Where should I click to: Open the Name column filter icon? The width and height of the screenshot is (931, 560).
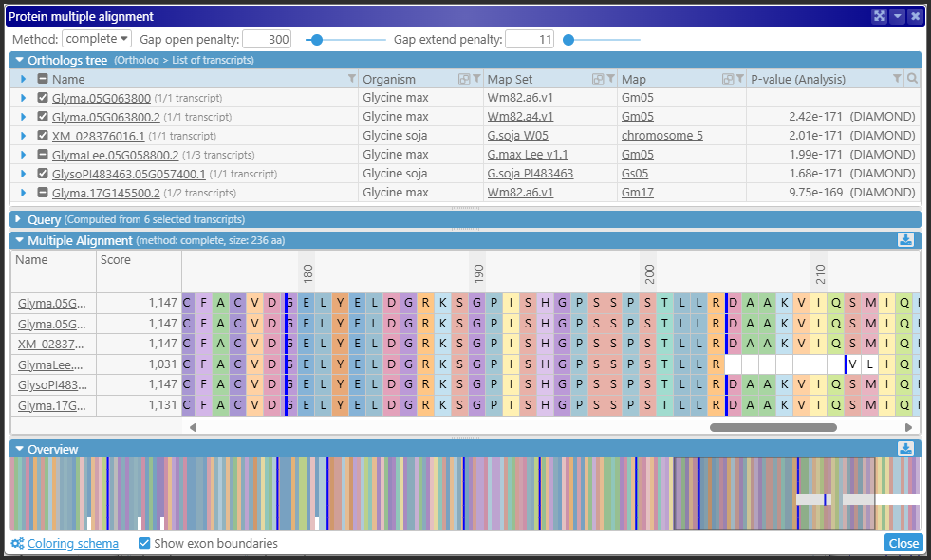coord(352,79)
